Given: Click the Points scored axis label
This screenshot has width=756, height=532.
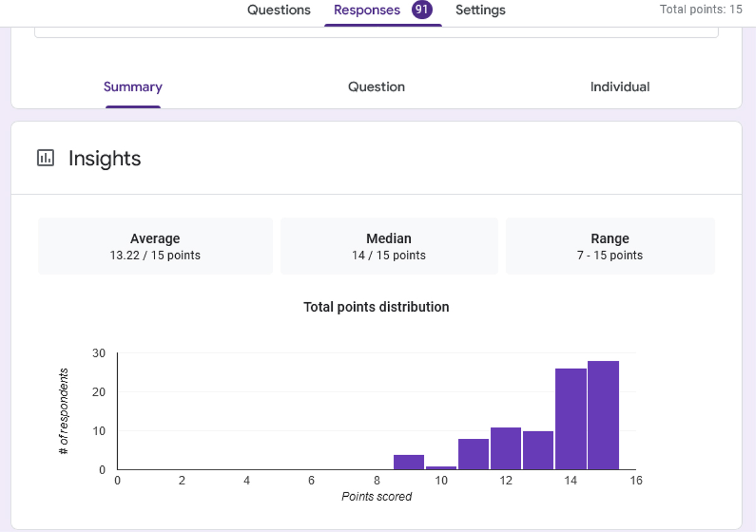Looking at the screenshot, I should pos(376,497).
